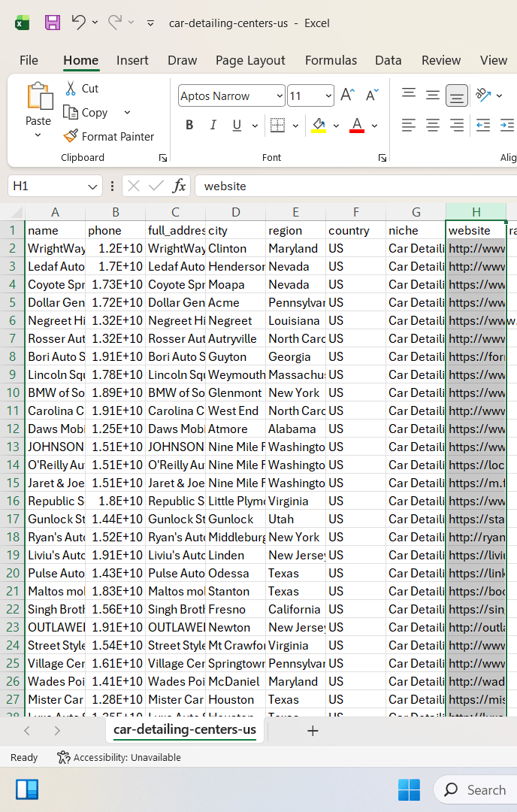Image resolution: width=517 pixels, height=812 pixels.
Task: Set Middle Align for cells
Action: (433, 95)
